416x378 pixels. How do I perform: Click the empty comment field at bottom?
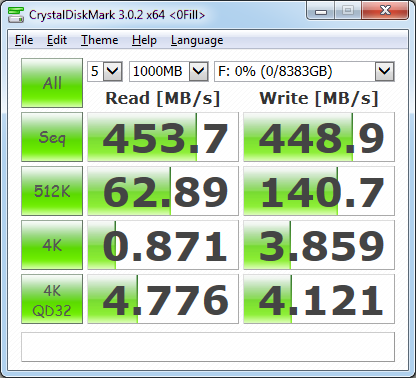click(x=208, y=347)
